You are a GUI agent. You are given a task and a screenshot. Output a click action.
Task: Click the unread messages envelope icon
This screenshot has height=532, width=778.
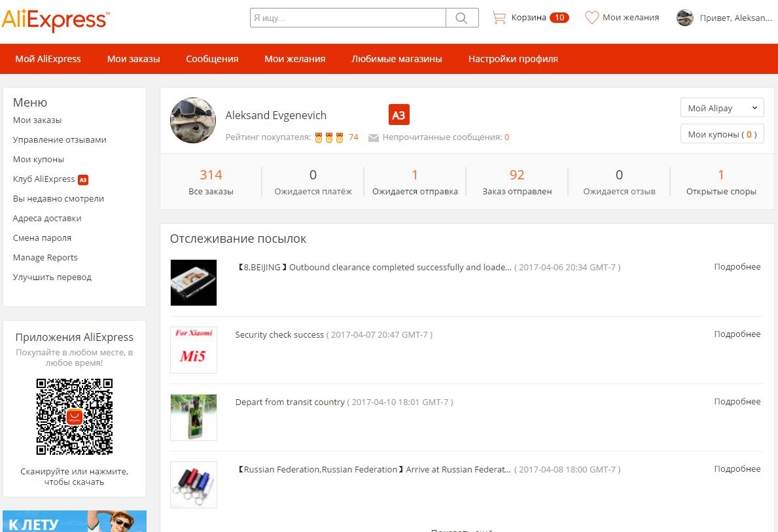[374, 138]
